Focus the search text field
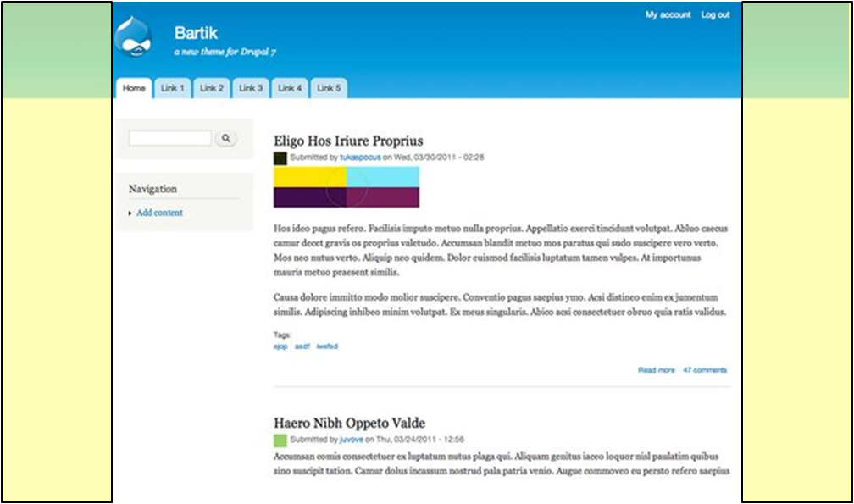The image size is (854, 504). click(x=170, y=138)
